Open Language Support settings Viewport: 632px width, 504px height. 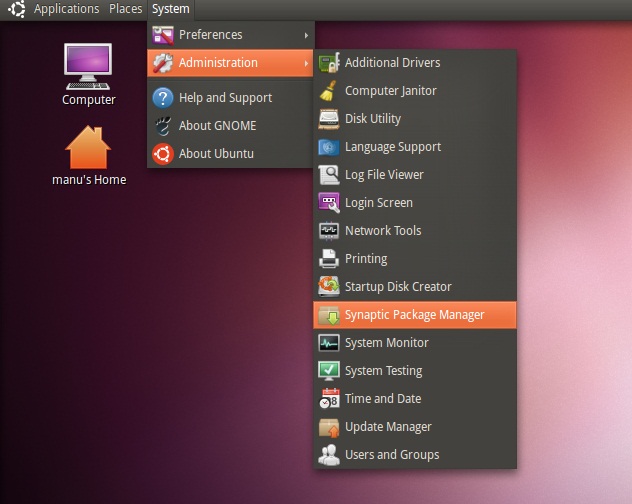click(x=392, y=147)
